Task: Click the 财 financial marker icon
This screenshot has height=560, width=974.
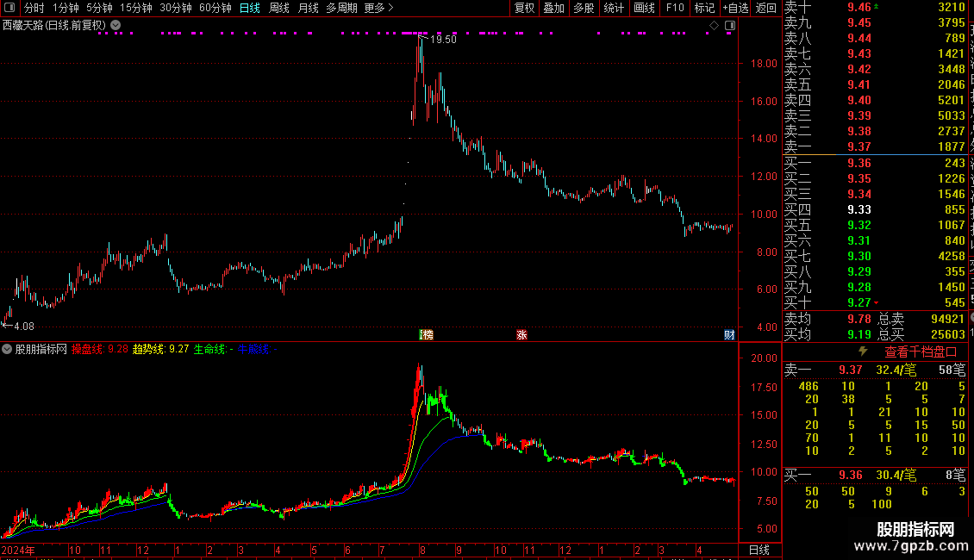Action: 729,334
